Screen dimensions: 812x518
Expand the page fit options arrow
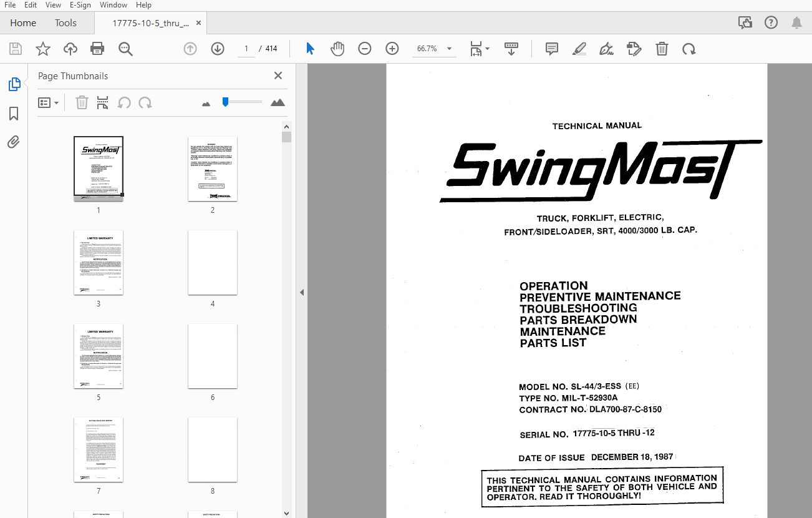pyautogui.click(x=488, y=49)
